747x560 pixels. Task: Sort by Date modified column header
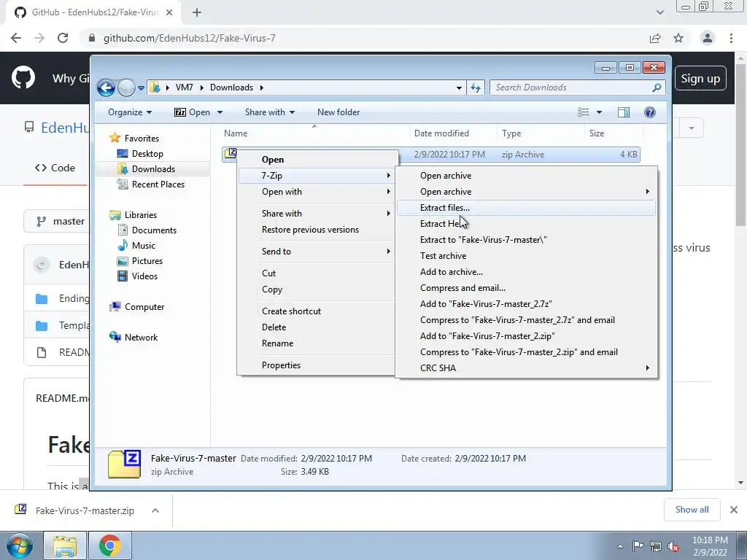point(441,133)
